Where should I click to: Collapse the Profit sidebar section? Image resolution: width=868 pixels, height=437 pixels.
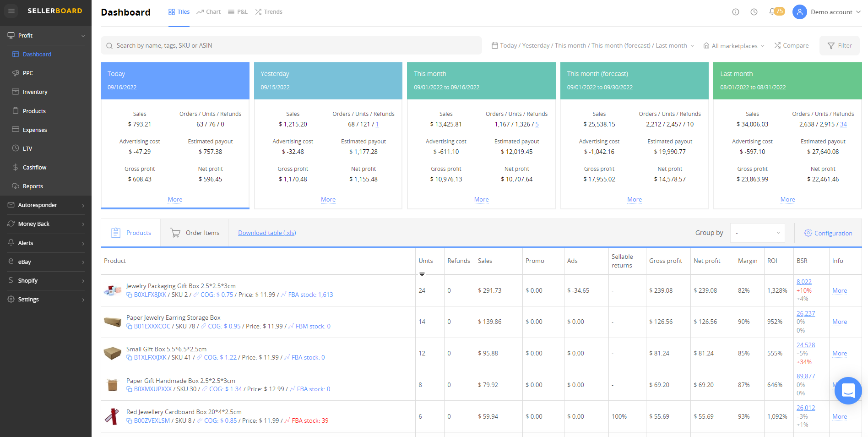click(x=83, y=36)
